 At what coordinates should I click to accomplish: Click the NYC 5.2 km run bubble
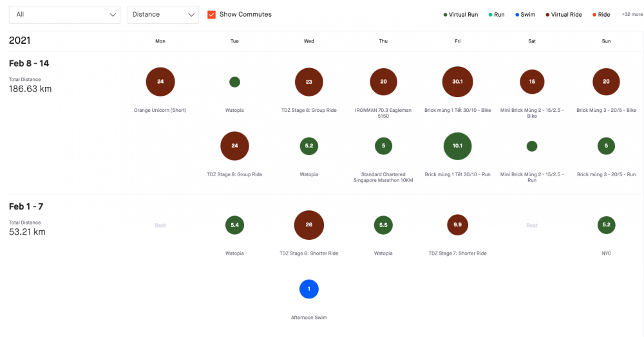606,225
